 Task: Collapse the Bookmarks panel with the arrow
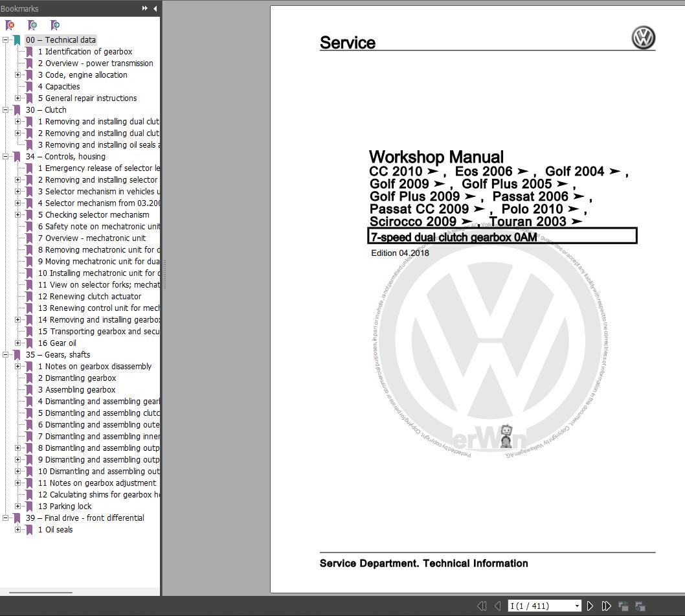(154, 8)
